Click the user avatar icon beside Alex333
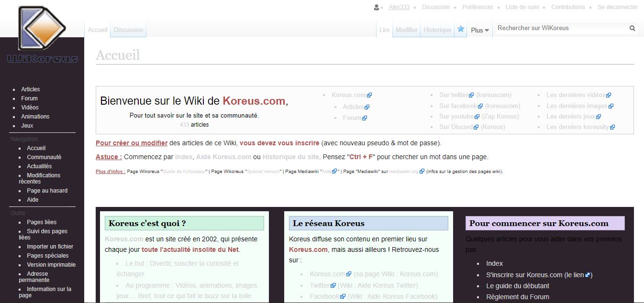 [x=377, y=7]
